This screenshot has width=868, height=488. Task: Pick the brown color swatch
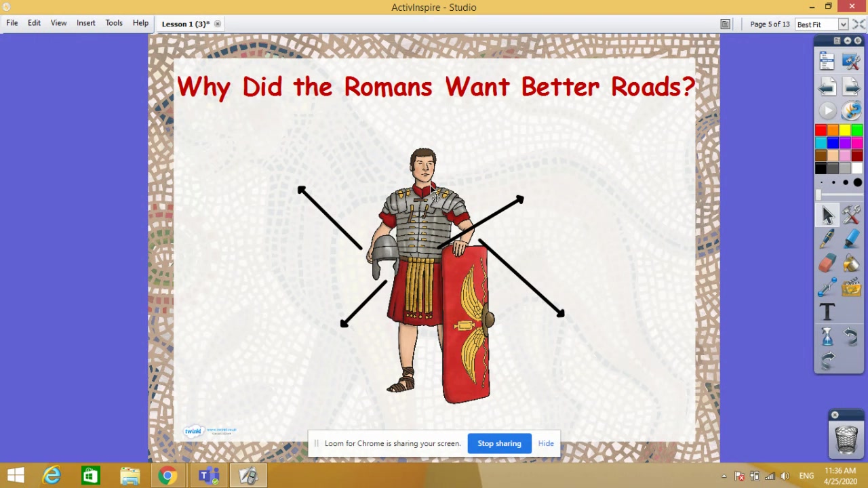(x=821, y=155)
